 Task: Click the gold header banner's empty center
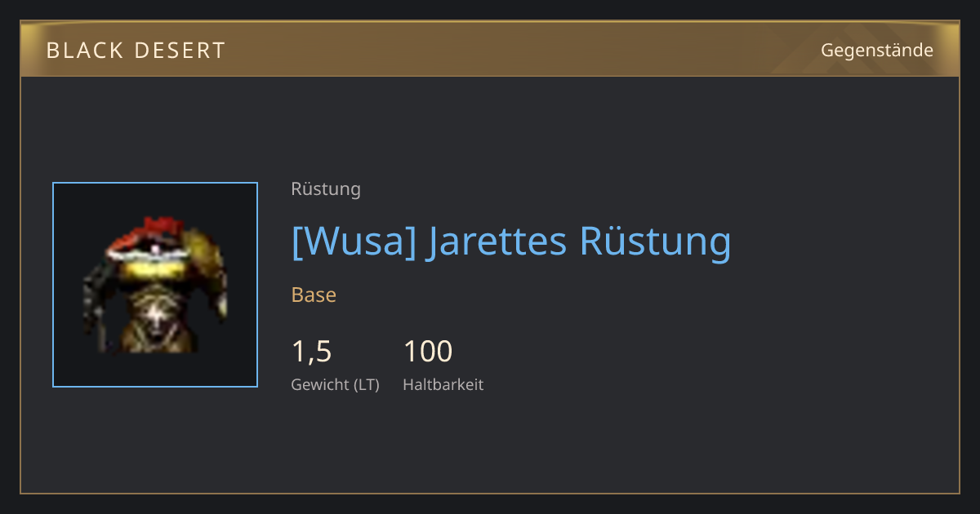[523, 50]
